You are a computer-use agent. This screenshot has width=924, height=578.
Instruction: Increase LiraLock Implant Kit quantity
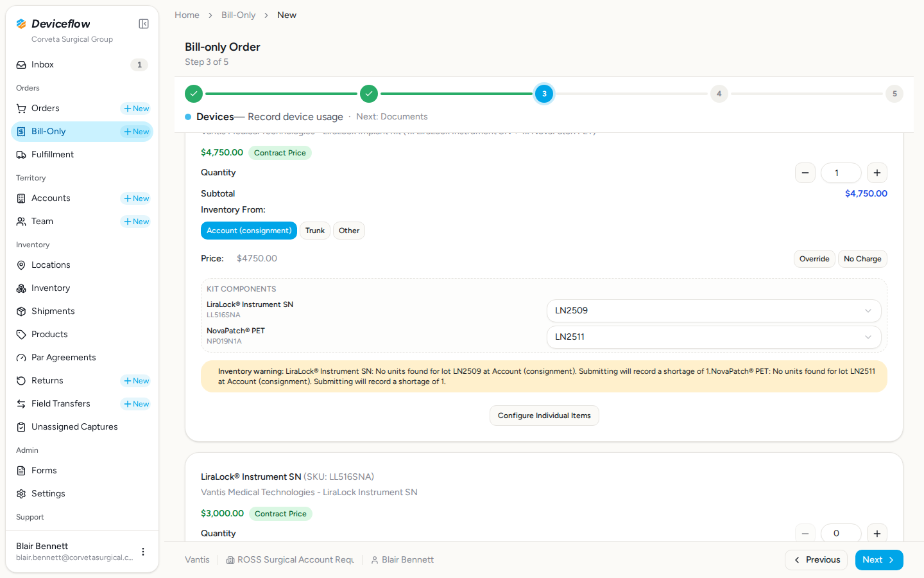877,173
